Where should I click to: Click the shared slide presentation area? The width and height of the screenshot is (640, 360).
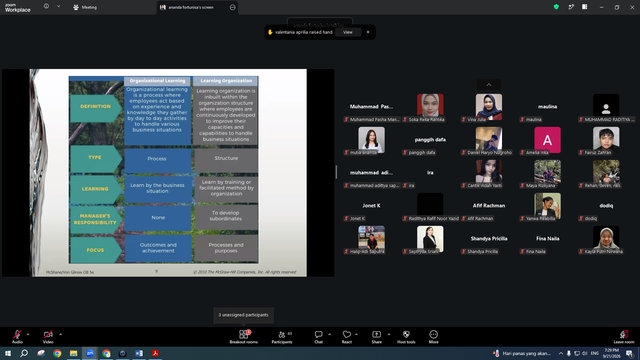point(168,173)
